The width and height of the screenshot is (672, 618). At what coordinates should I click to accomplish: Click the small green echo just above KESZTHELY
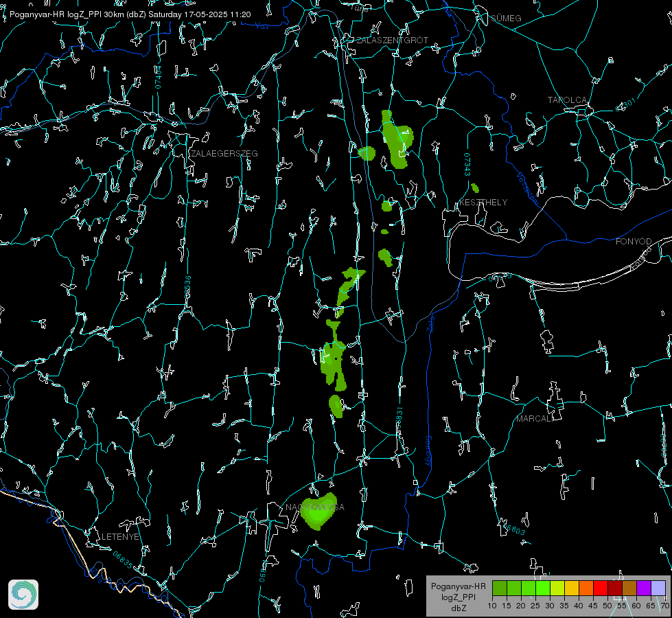pos(475,188)
